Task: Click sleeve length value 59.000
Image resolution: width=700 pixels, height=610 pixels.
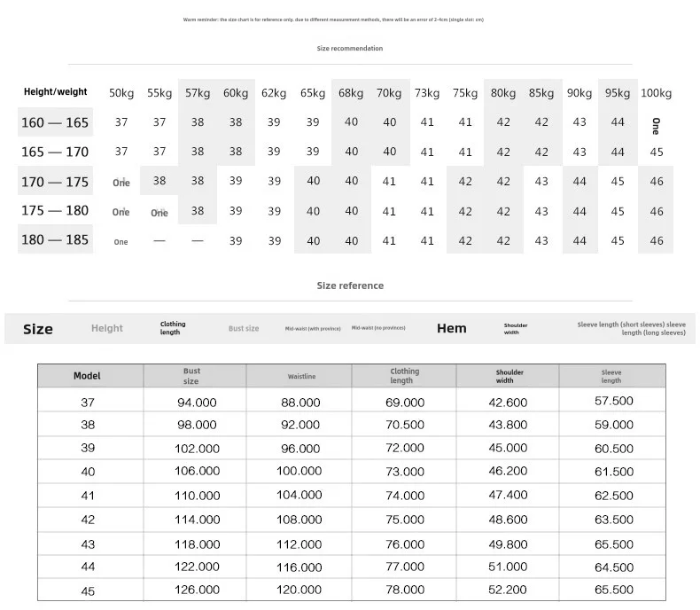Action: tap(614, 425)
